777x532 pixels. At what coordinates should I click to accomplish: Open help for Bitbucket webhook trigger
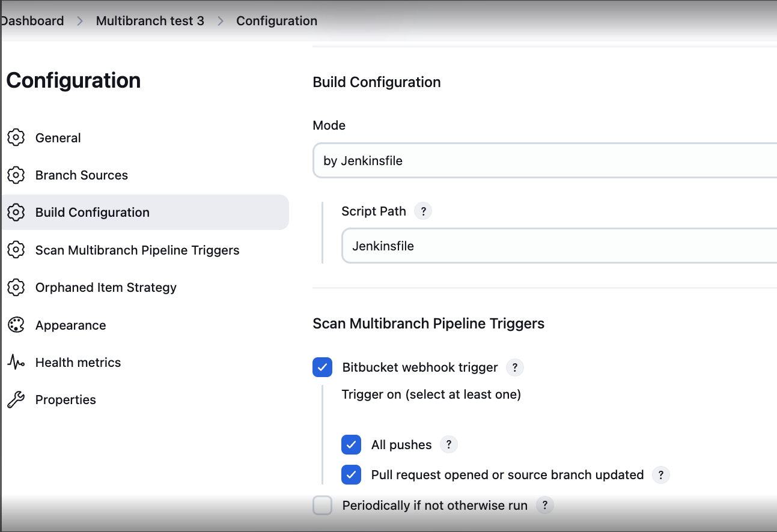click(x=515, y=367)
